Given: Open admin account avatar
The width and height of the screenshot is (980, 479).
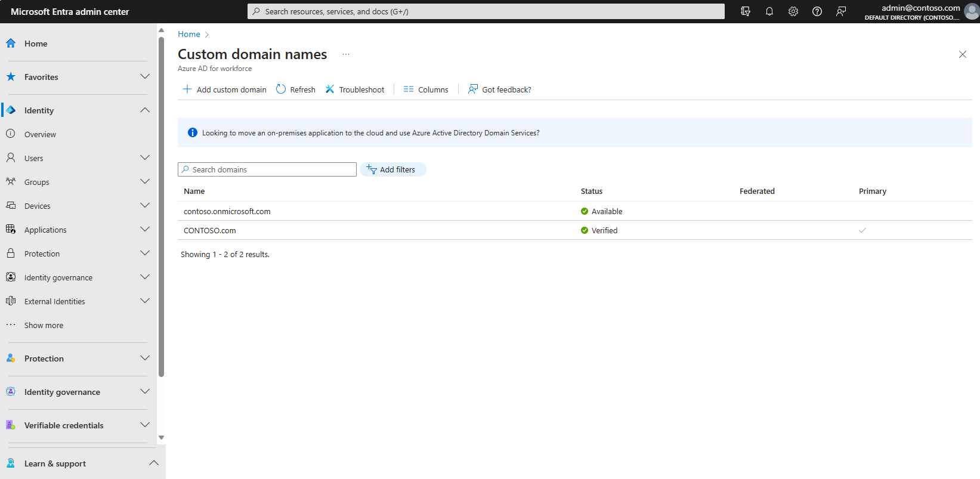Looking at the screenshot, I should point(972,12).
